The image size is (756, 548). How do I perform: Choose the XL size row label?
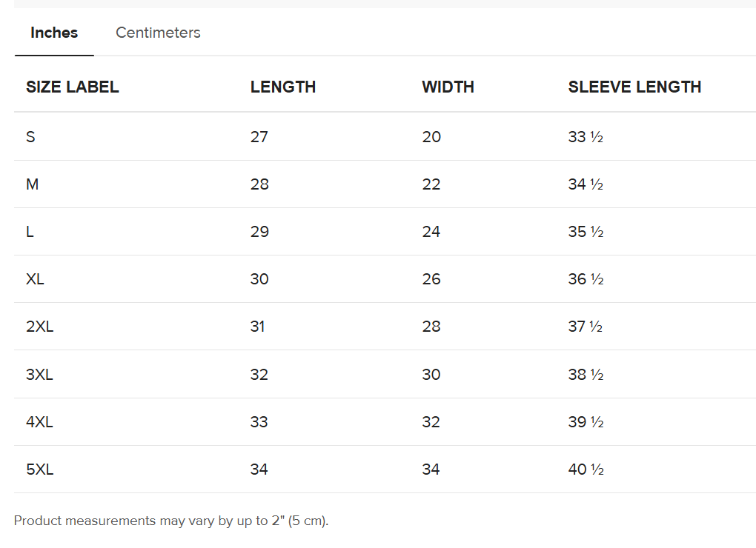(x=35, y=279)
